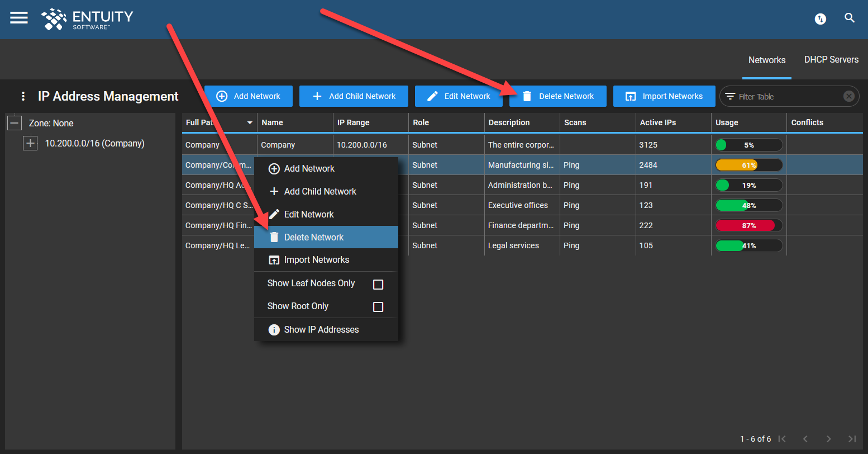Go to the previous page arrow

click(805, 439)
